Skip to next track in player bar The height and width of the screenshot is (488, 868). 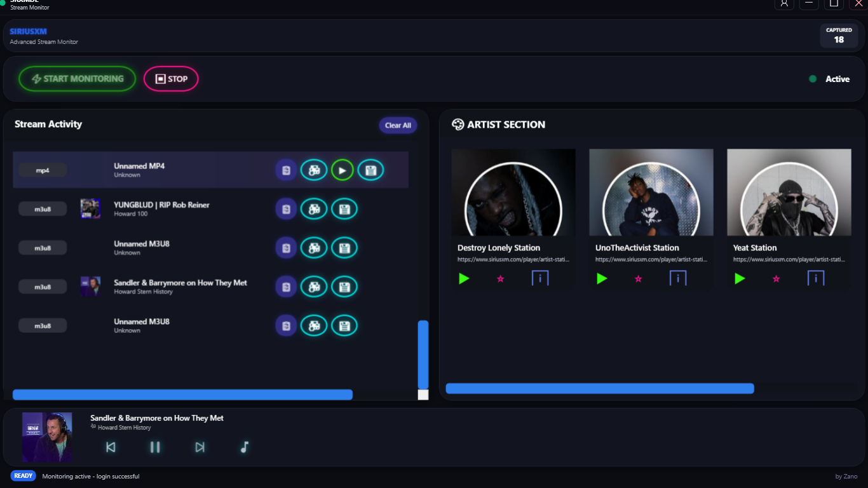pos(200,447)
